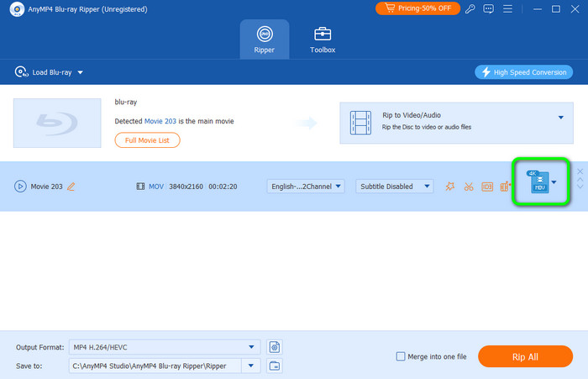Click the Movie 203 main movie link
588x379 pixels.
click(x=160, y=121)
